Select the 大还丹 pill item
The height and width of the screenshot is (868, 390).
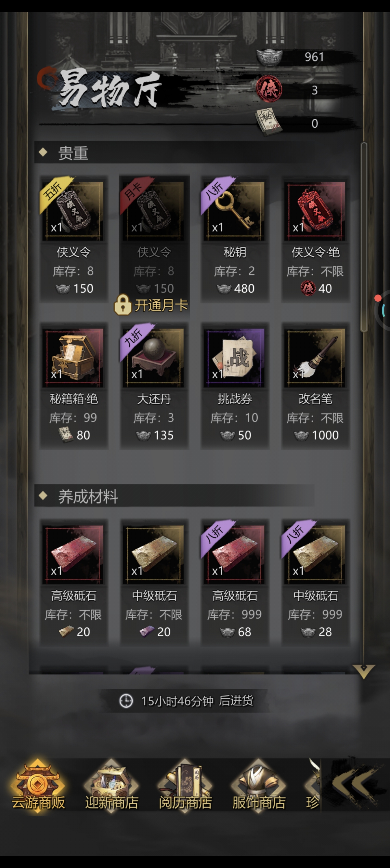pos(154,386)
